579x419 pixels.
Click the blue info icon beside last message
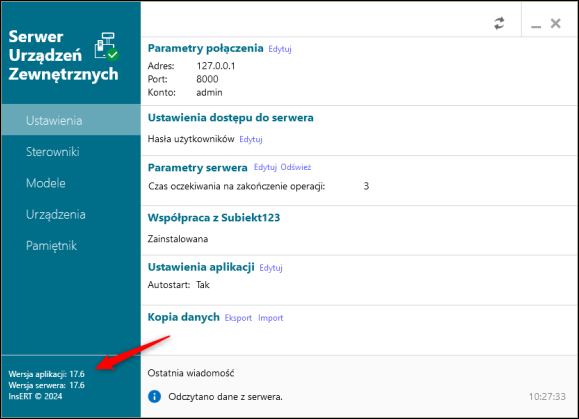(x=154, y=397)
